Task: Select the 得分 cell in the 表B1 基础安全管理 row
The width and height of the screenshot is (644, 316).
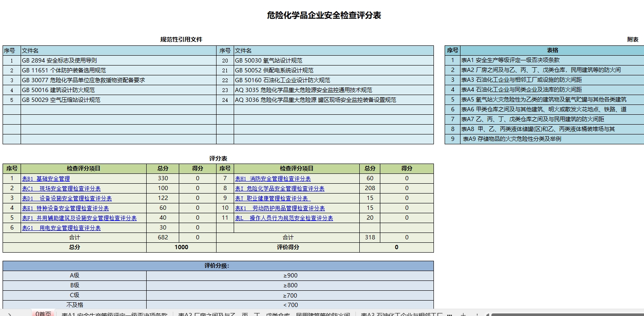Action: [x=198, y=178]
